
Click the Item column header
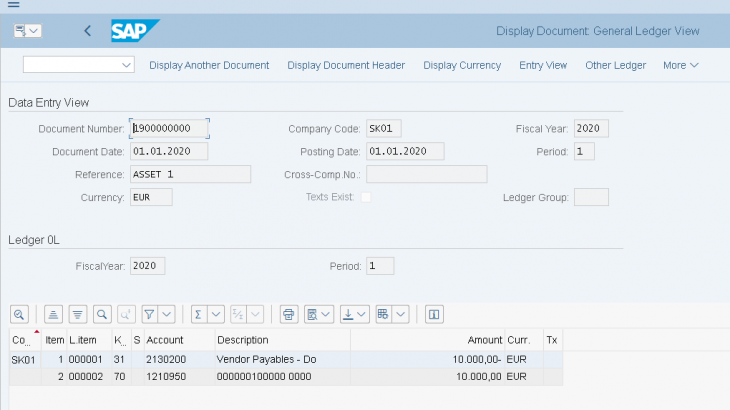(x=54, y=340)
